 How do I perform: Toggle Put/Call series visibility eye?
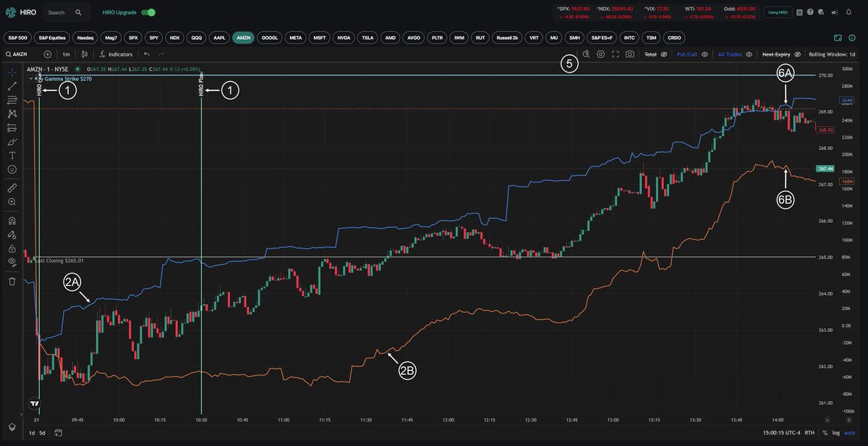pos(705,54)
